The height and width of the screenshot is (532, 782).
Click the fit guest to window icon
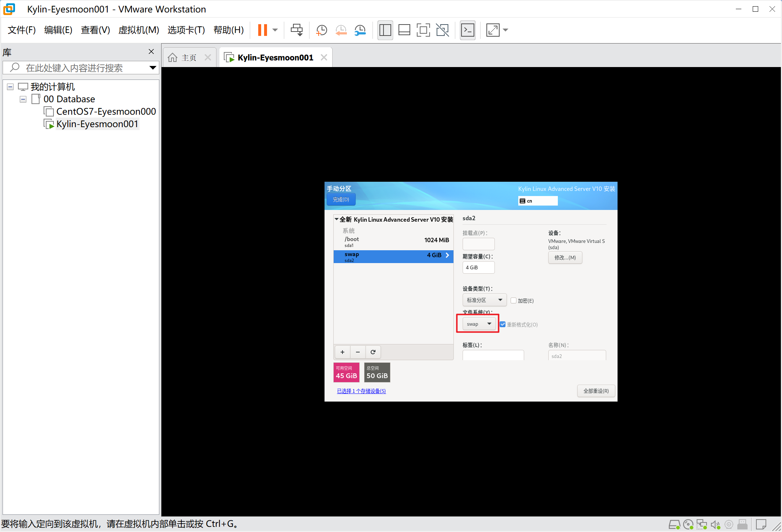(x=491, y=29)
